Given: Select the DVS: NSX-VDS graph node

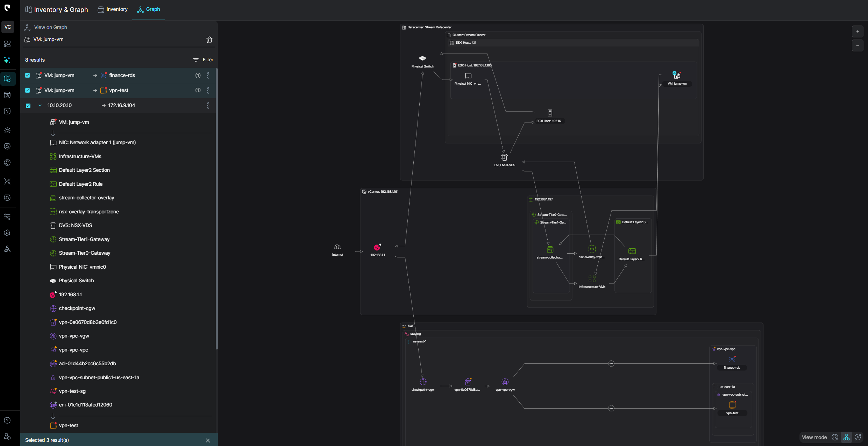Looking at the screenshot, I should click(x=504, y=157).
